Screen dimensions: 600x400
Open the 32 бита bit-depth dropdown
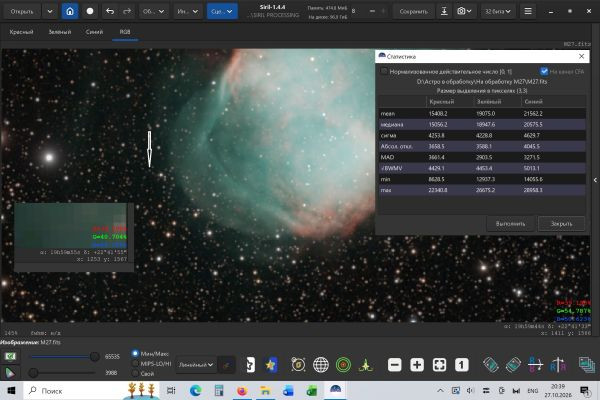(497, 11)
